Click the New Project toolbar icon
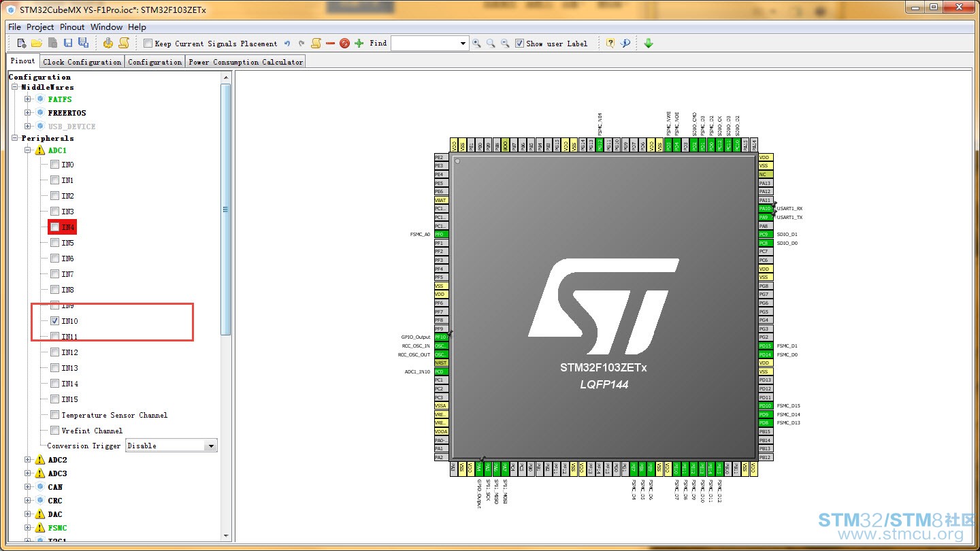This screenshot has height=551, width=980. coord(22,43)
